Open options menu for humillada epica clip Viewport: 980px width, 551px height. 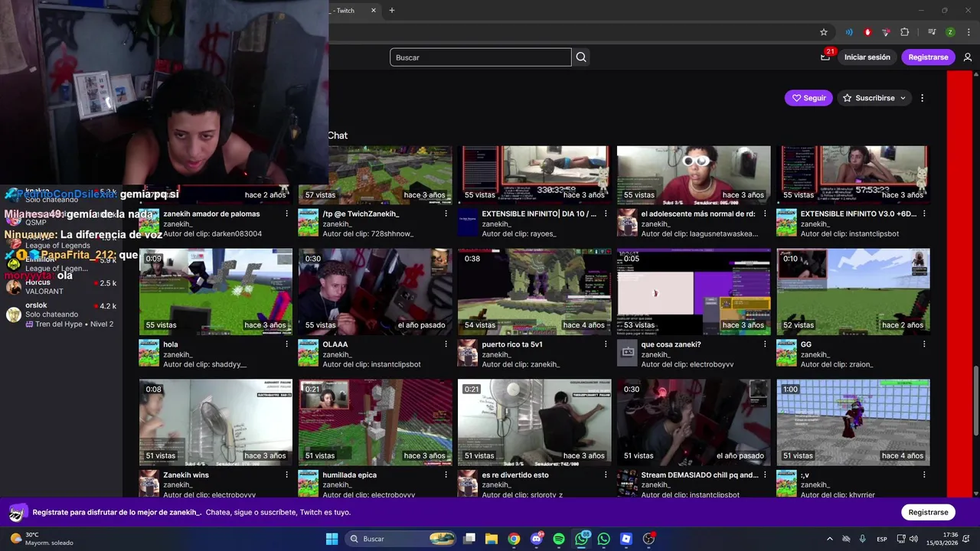tap(446, 475)
